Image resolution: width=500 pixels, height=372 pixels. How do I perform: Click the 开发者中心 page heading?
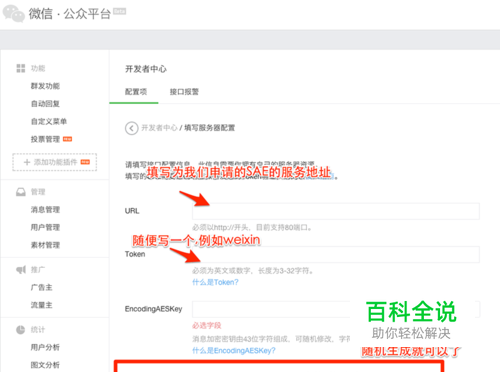[146, 69]
